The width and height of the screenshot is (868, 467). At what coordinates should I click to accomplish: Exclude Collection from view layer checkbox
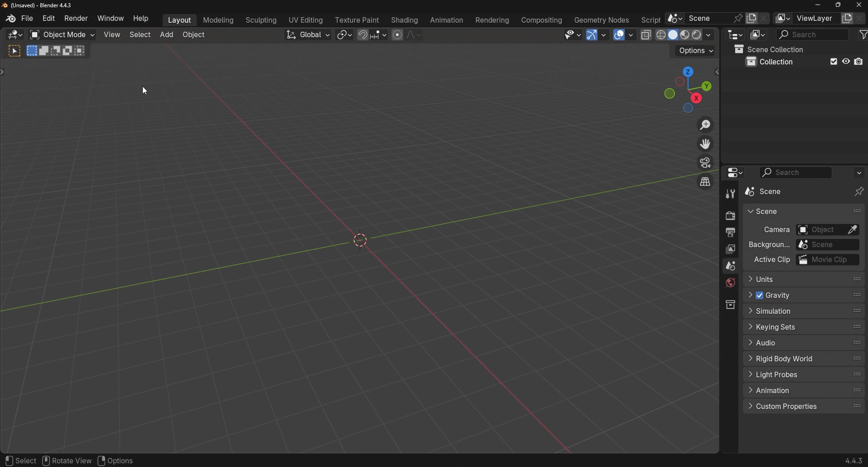click(834, 62)
